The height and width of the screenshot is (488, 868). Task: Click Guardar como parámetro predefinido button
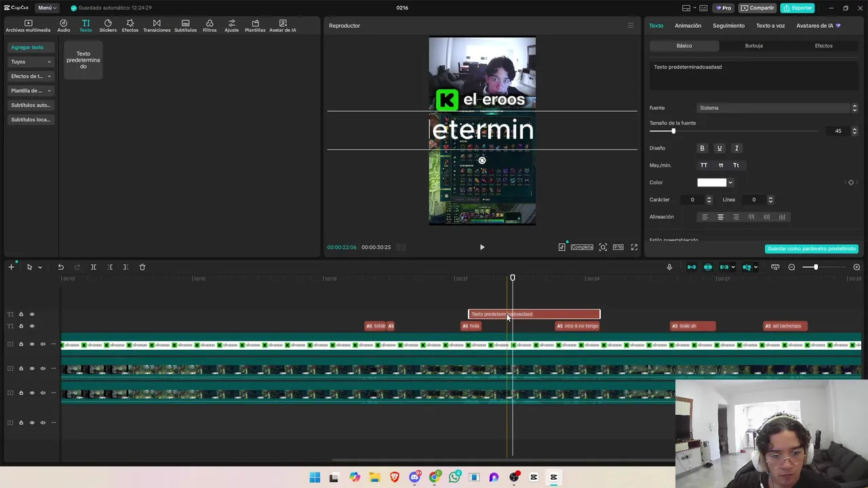point(812,249)
